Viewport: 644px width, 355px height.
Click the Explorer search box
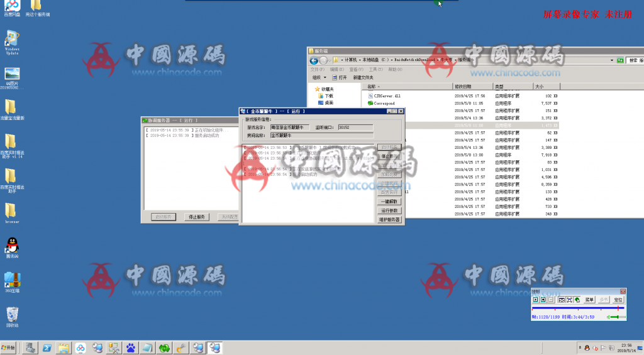coord(636,60)
